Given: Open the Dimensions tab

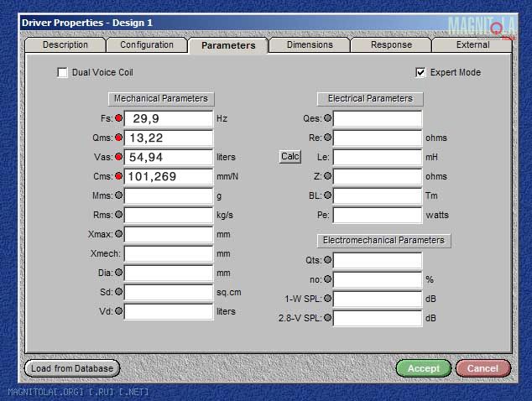Looking at the screenshot, I should (309, 45).
